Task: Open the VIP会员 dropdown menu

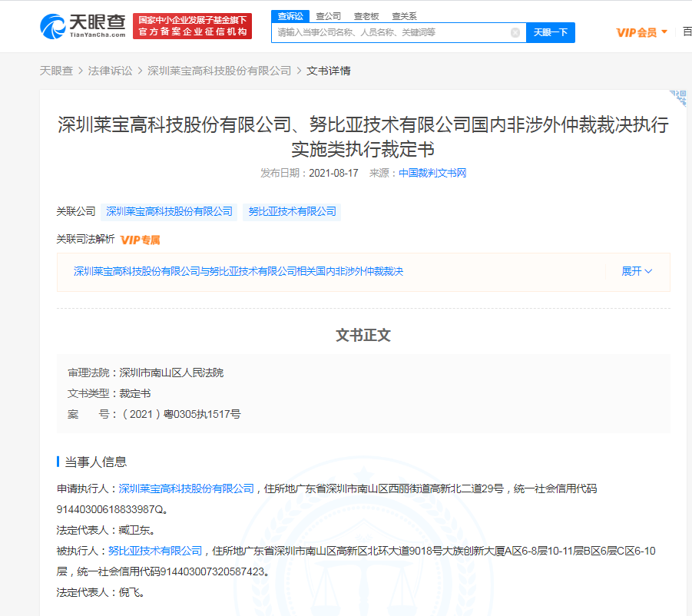Action: tap(641, 33)
